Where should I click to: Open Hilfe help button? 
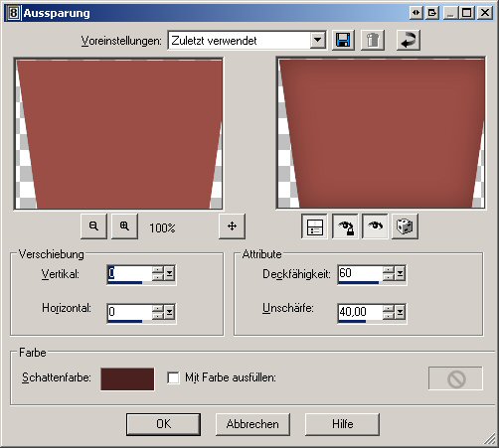coord(342,424)
